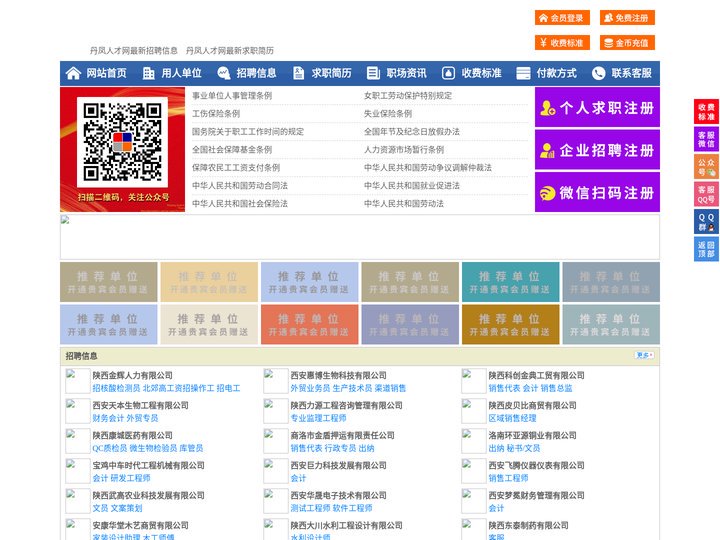Open 工伤保险条例 article
This screenshot has width=720, height=540.
[x=216, y=113]
